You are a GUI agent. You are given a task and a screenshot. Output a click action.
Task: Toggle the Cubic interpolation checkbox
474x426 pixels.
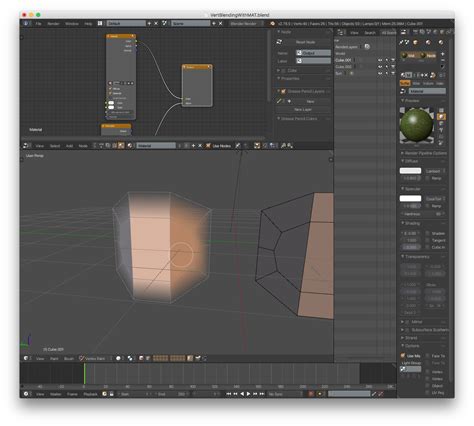click(x=427, y=247)
